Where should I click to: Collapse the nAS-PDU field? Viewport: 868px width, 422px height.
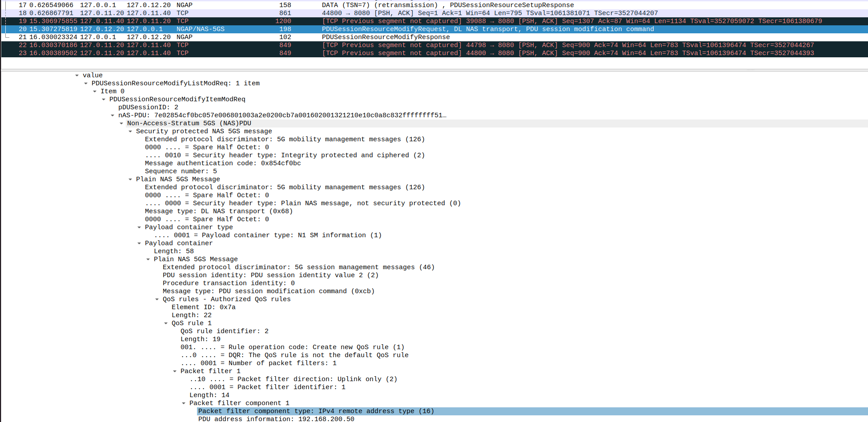[113, 115]
